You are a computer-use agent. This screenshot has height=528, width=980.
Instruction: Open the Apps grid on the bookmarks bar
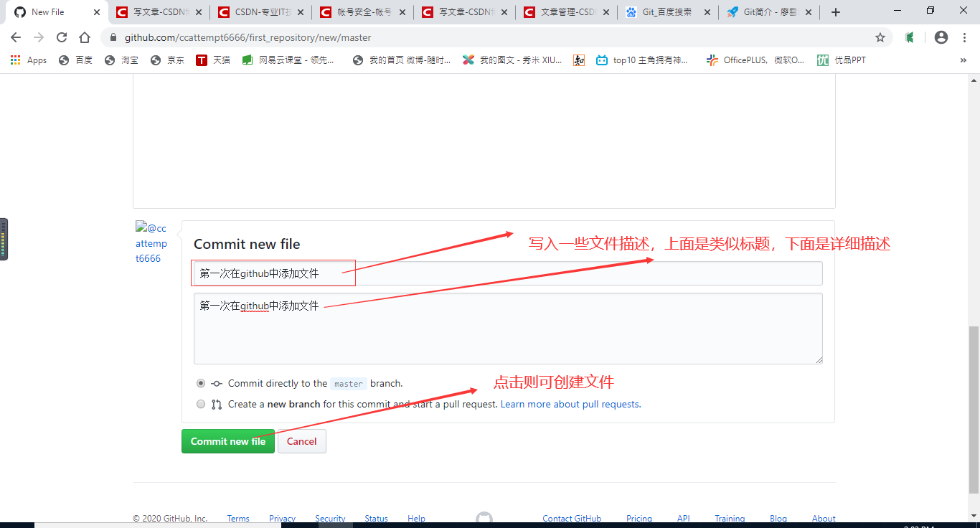click(15, 60)
